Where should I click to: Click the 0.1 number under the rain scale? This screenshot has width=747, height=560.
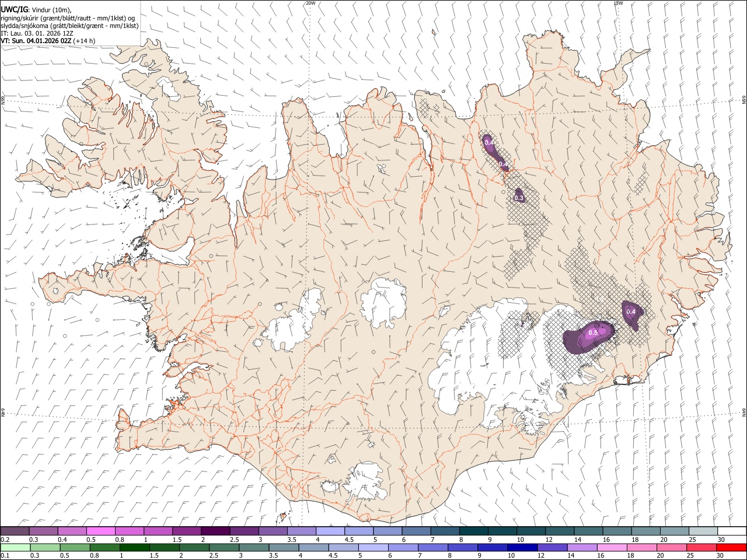click(4, 556)
